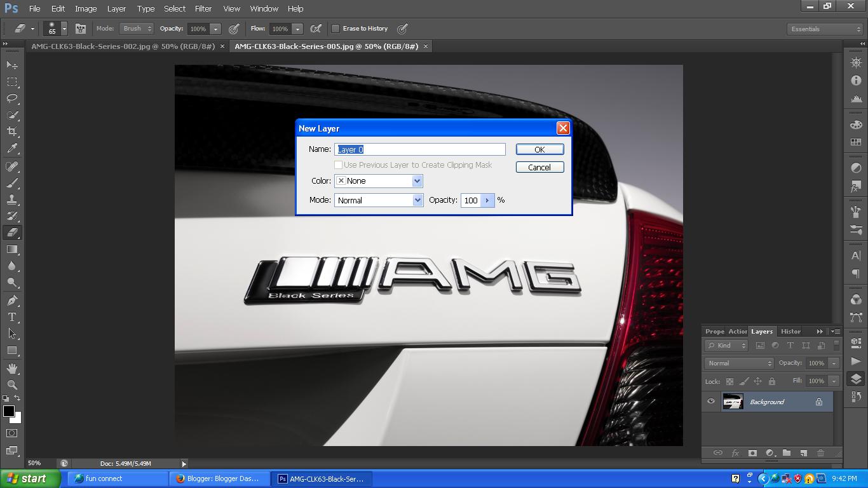Click the layer Name input field
This screenshot has height=488, width=868.
click(419, 149)
